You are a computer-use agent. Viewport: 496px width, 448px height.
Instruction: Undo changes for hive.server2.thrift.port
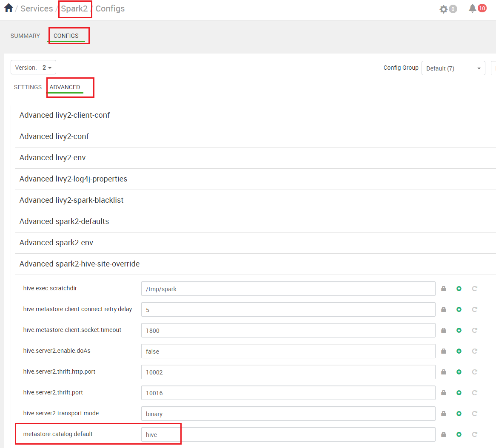tap(474, 393)
